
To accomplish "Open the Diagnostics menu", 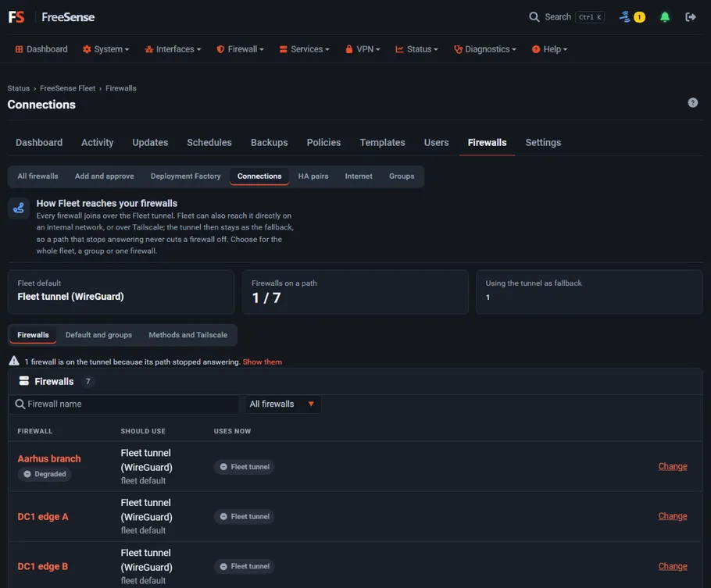I will (x=484, y=49).
